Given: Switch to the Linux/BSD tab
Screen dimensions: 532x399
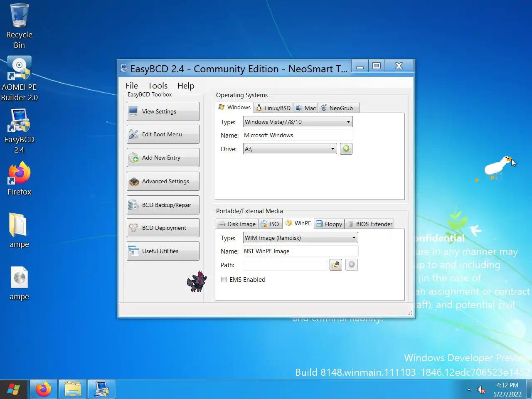Looking at the screenshot, I should (273, 108).
